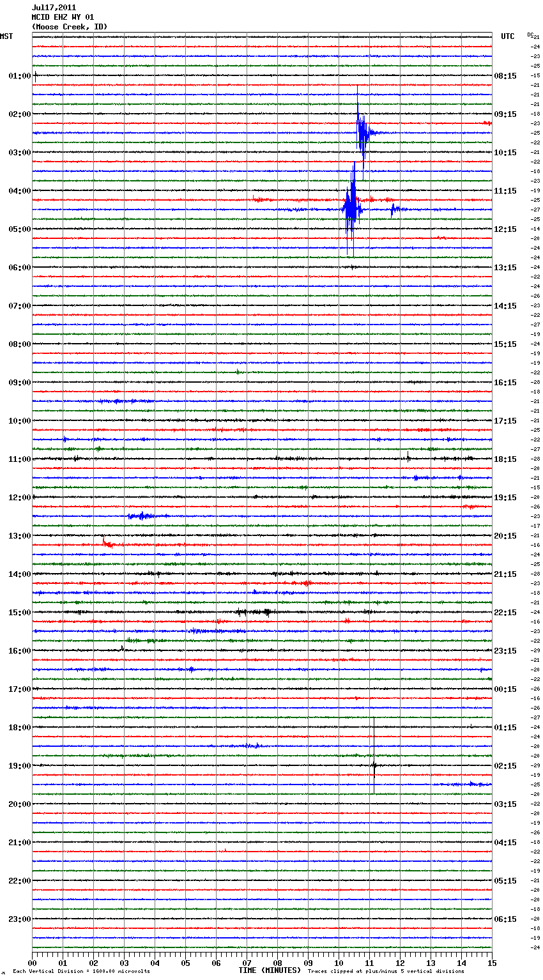Click the 06:15 UTC time label

click(x=505, y=919)
